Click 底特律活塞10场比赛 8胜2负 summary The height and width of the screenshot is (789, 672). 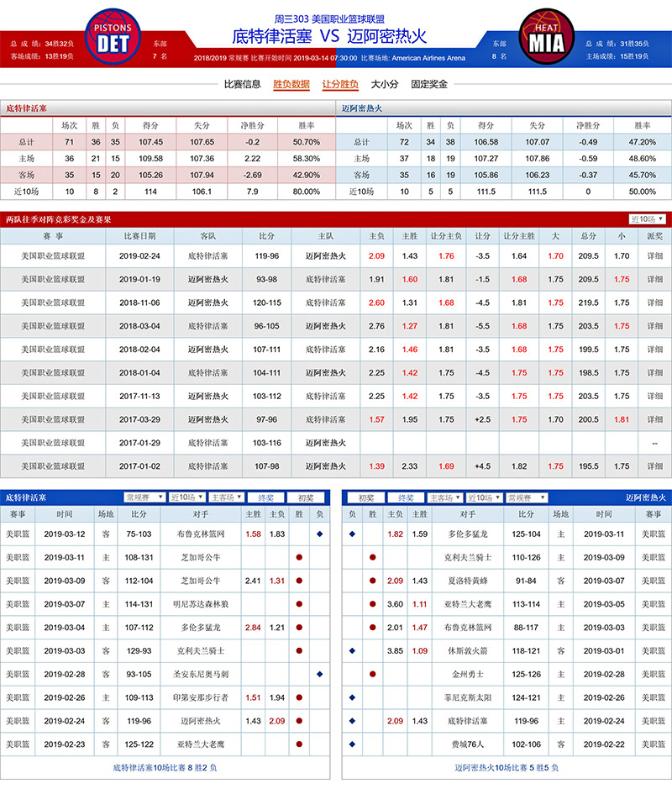(165, 767)
